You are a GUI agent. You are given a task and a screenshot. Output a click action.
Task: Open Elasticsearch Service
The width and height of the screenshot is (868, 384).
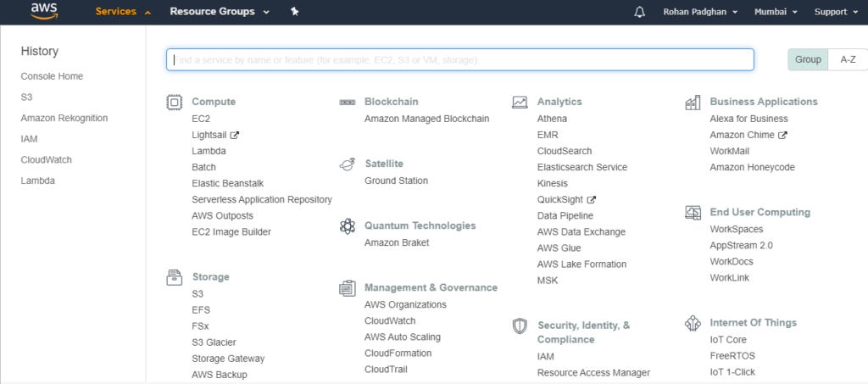(x=582, y=168)
